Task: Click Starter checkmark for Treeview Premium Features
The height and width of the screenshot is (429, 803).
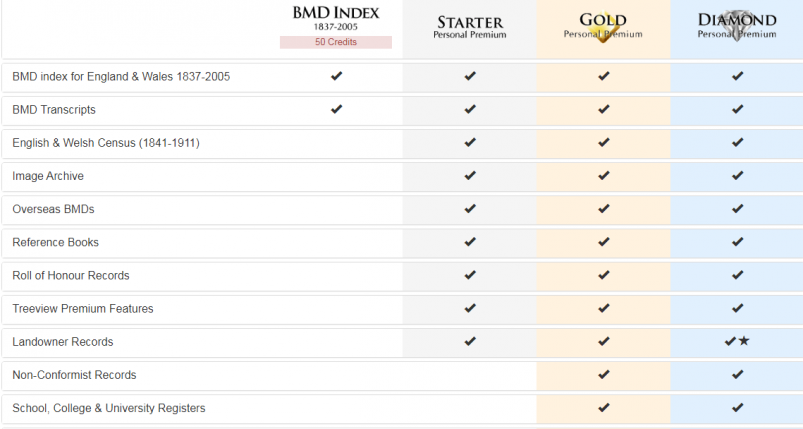Action: click(470, 308)
